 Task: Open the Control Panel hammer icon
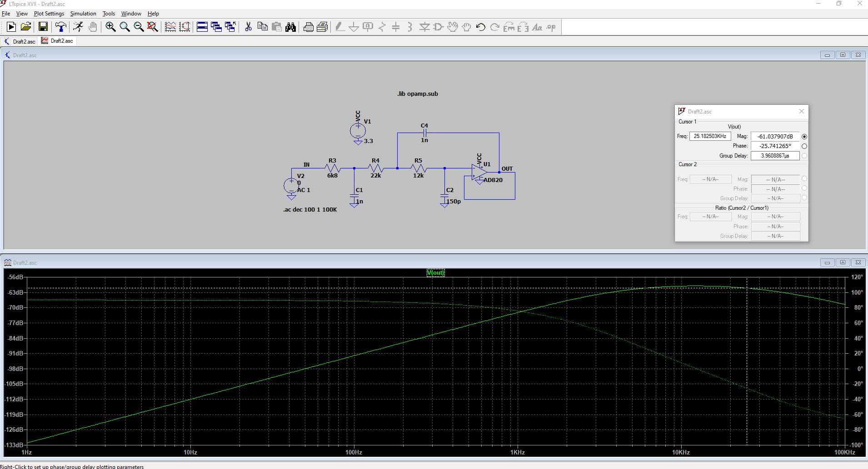click(60, 27)
